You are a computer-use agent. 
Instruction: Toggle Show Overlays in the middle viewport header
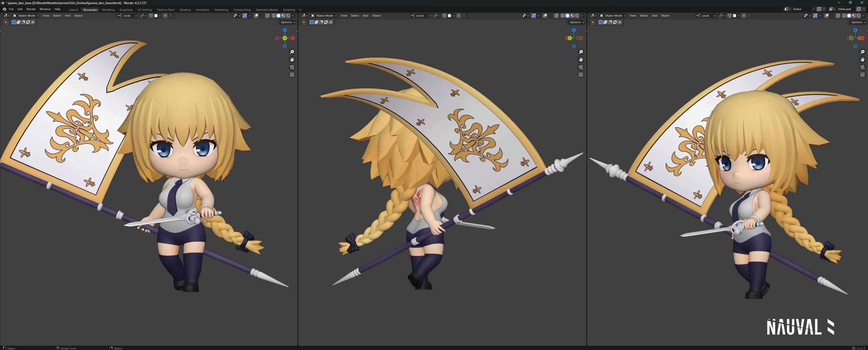(545, 15)
